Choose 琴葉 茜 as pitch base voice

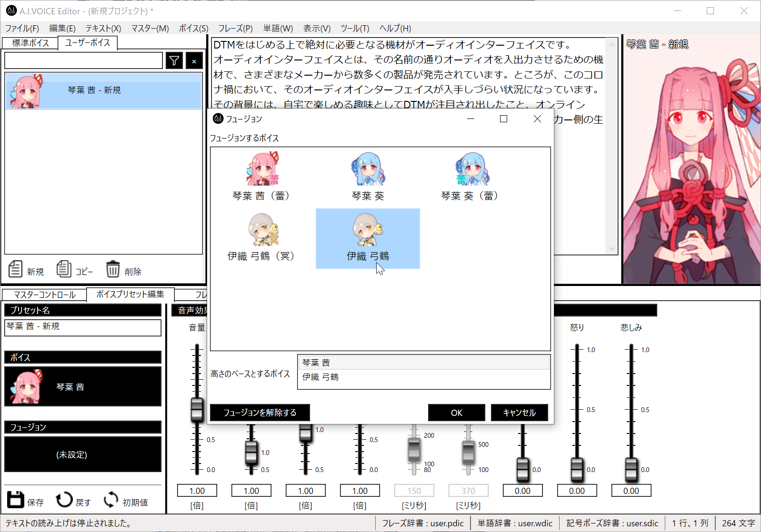coord(424,363)
